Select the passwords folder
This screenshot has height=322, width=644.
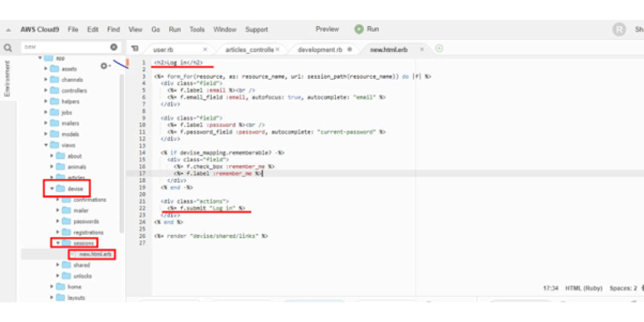point(86,221)
